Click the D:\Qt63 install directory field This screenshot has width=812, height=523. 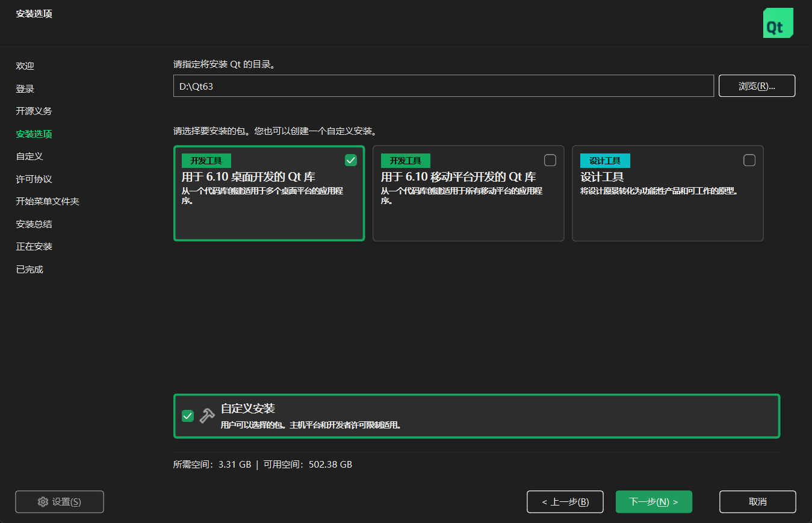444,86
